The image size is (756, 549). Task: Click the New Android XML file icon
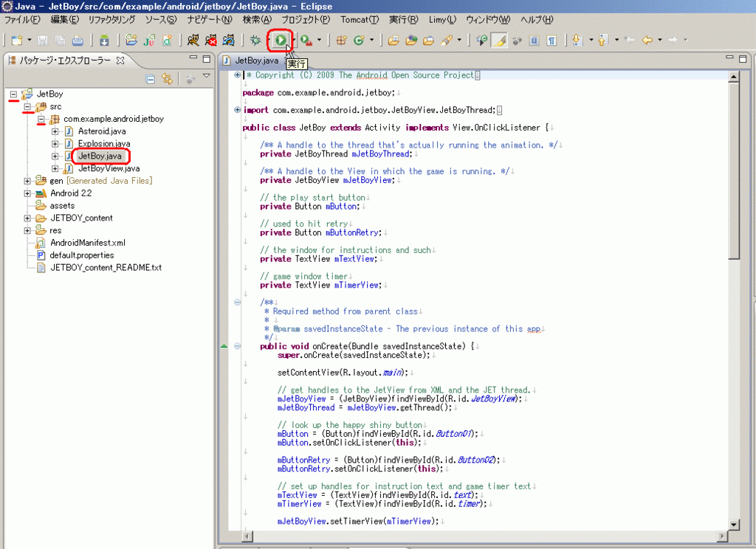(167, 40)
